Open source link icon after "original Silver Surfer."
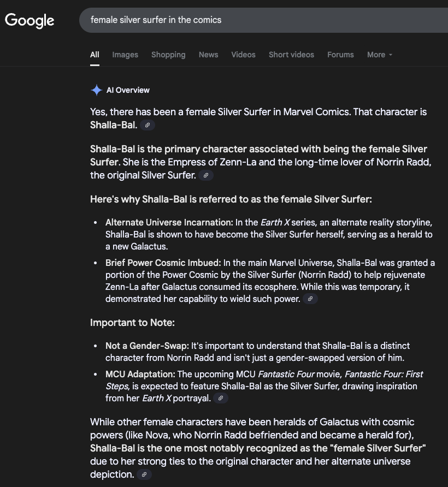The image size is (448, 487). [x=206, y=175]
